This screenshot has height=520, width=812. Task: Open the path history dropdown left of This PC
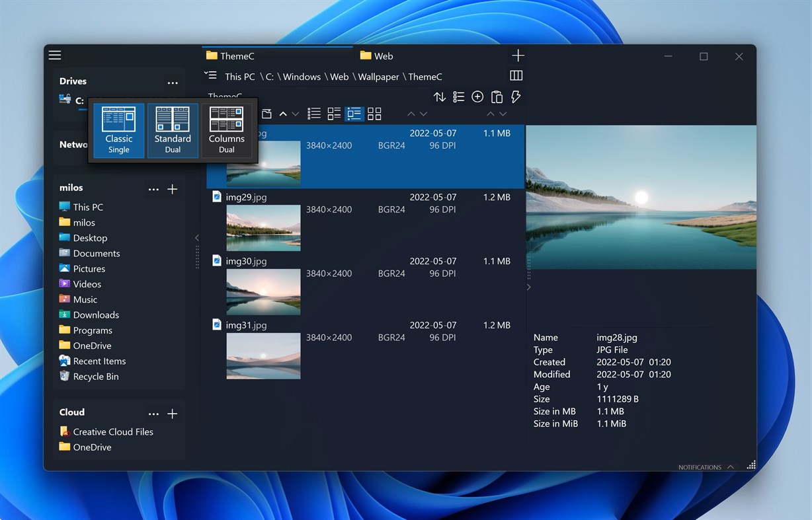click(210, 75)
